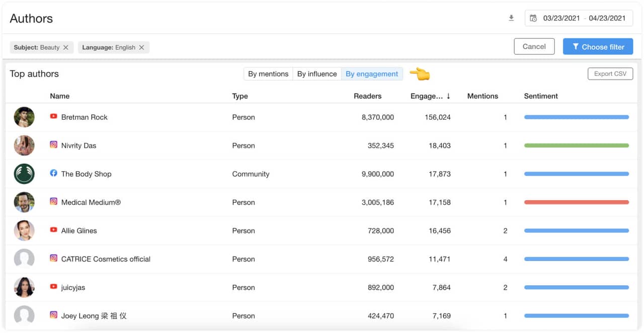Click the Instagram icon beside Nivrity Das
This screenshot has height=333, width=644.
point(53,144)
